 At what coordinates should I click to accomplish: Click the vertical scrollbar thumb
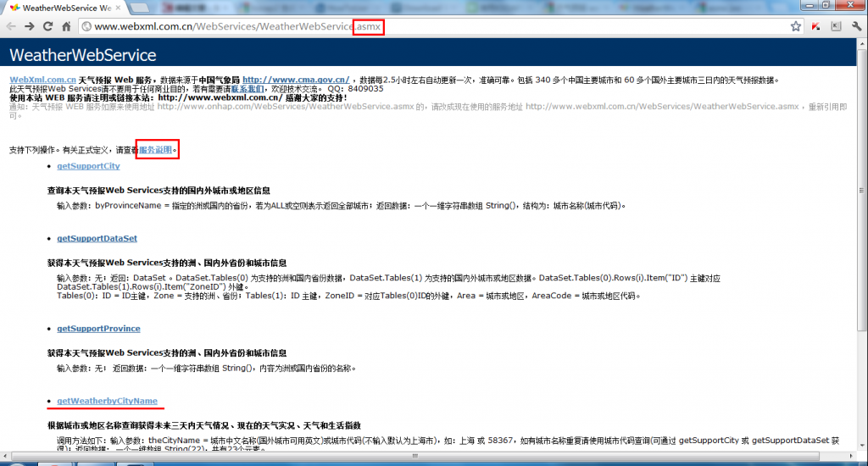(862, 190)
